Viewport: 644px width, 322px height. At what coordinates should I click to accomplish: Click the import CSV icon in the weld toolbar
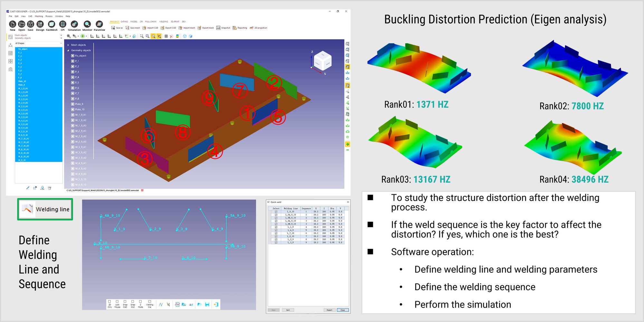pyautogui.click(x=184, y=304)
